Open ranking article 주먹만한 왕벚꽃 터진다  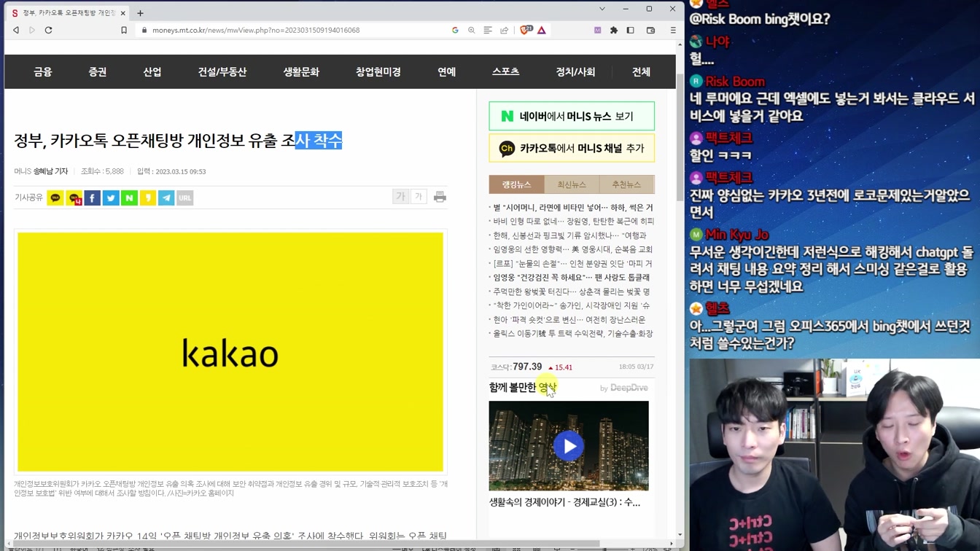click(571, 292)
